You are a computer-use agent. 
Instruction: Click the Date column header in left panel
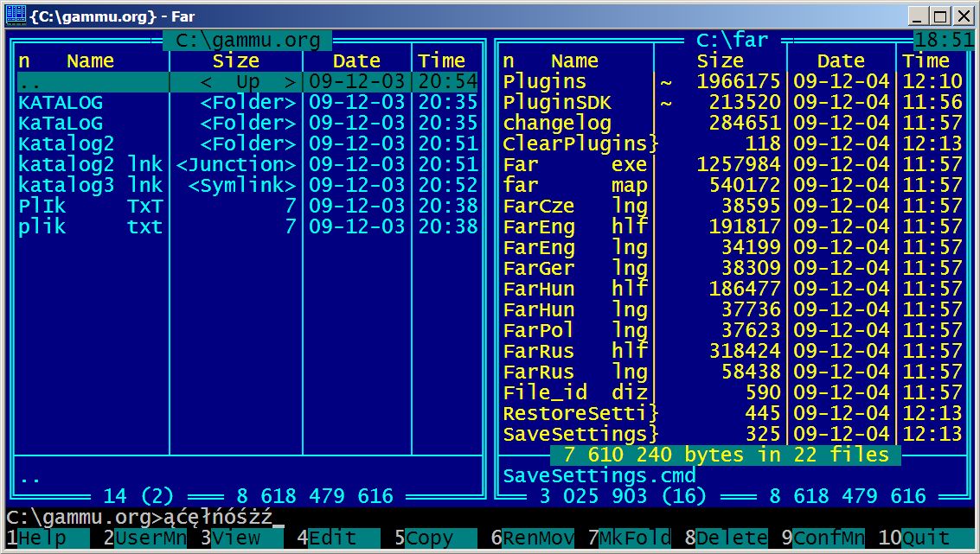click(357, 61)
